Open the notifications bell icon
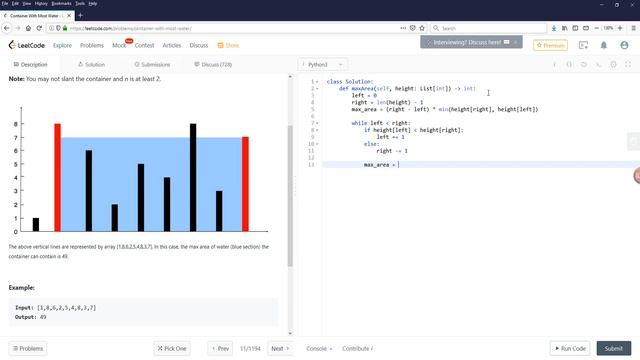 click(604, 45)
